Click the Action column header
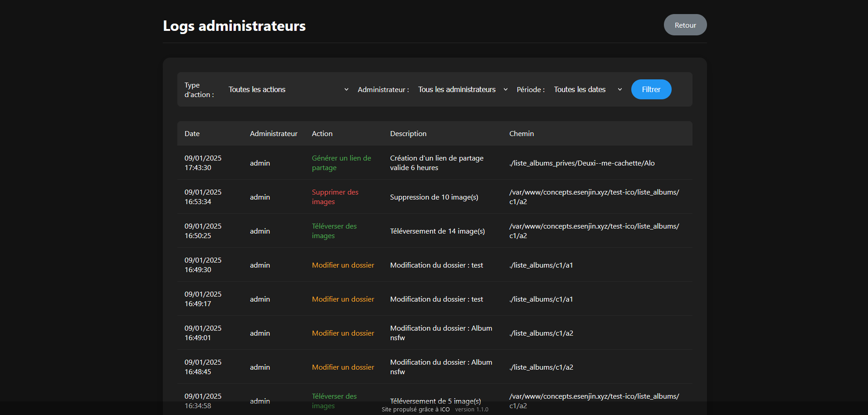Image resolution: width=868 pixels, height=415 pixels. point(322,133)
